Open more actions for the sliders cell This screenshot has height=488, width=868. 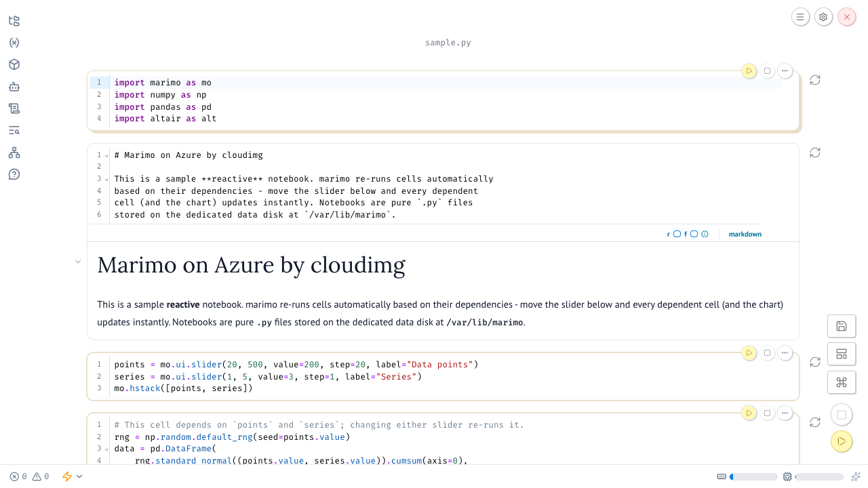click(x=785, y=353)
